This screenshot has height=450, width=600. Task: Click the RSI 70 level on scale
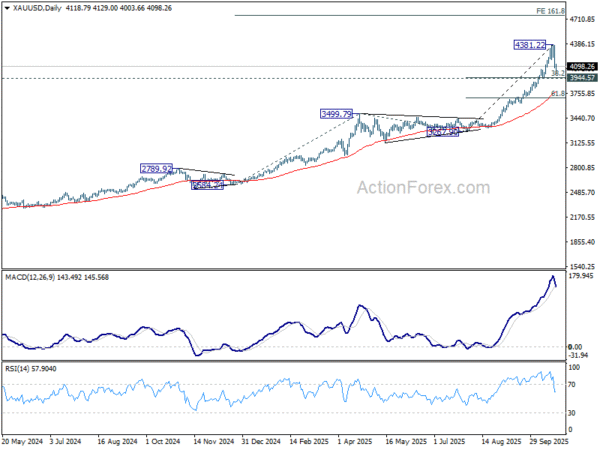(572, 383)
